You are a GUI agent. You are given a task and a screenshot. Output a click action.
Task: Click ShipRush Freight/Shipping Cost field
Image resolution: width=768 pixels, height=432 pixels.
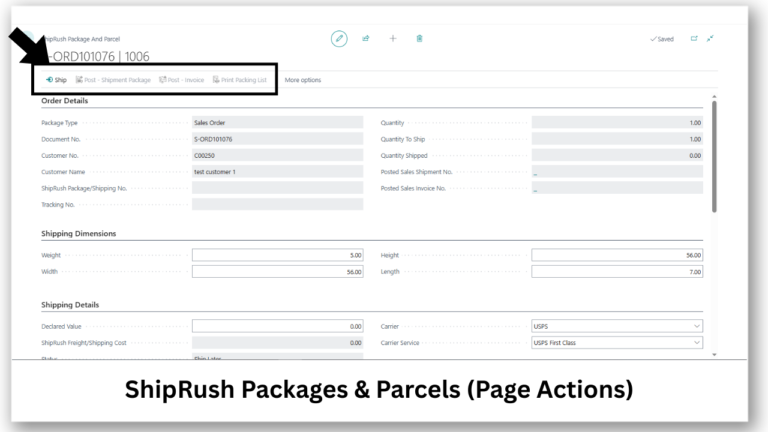click(x=278, y=343)
